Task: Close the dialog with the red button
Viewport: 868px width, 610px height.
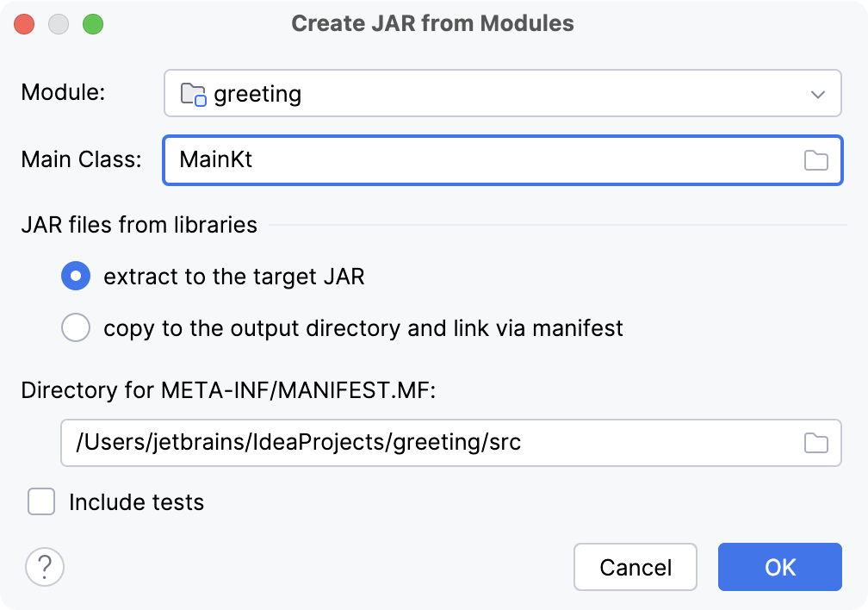Action: 24,24
